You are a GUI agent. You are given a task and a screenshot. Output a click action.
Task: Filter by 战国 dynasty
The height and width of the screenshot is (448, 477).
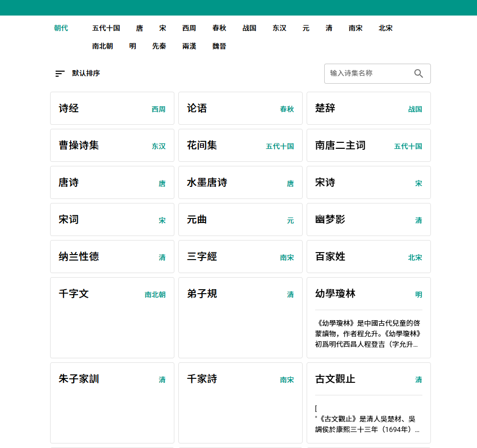[x=250, y=28]
